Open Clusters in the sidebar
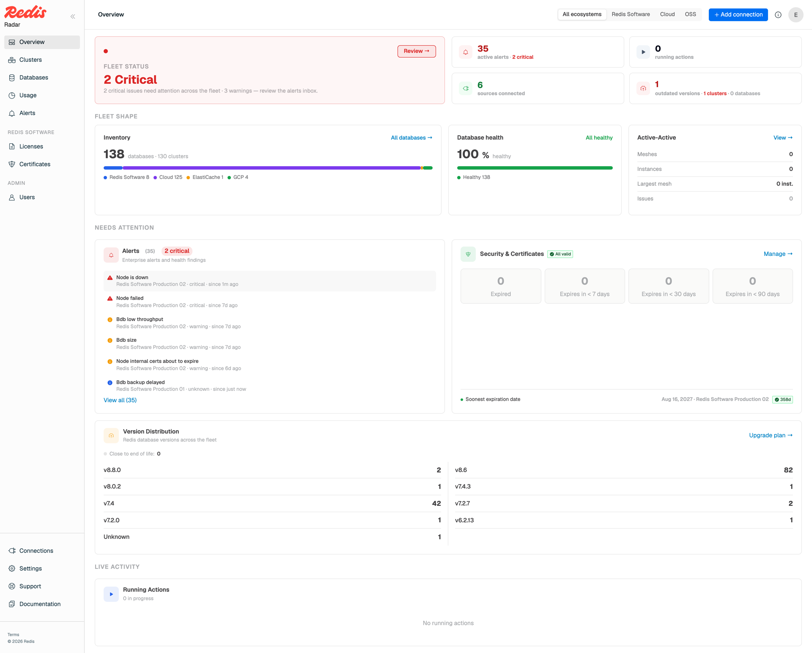The height and width of the screenshot is (653, 812). 42,60
